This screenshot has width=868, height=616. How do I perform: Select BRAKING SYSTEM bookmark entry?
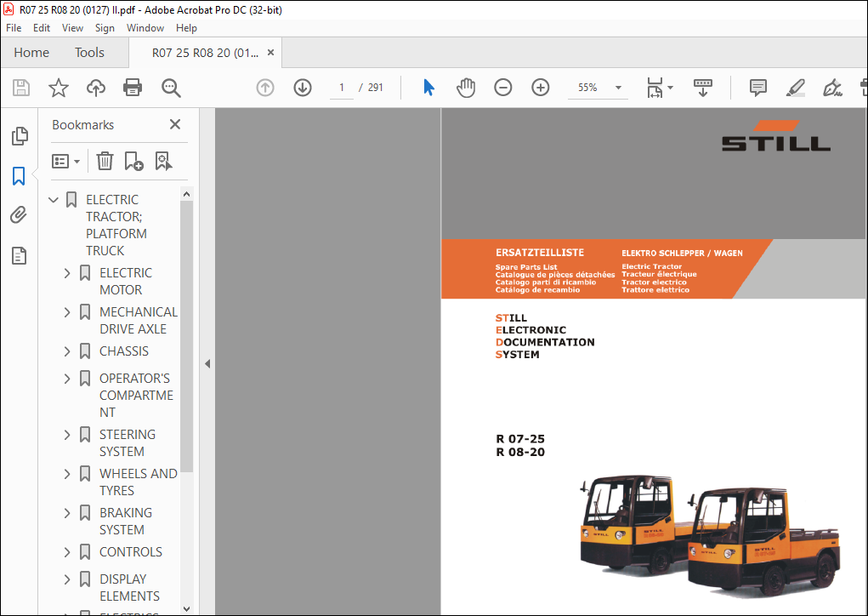(126, 522)
